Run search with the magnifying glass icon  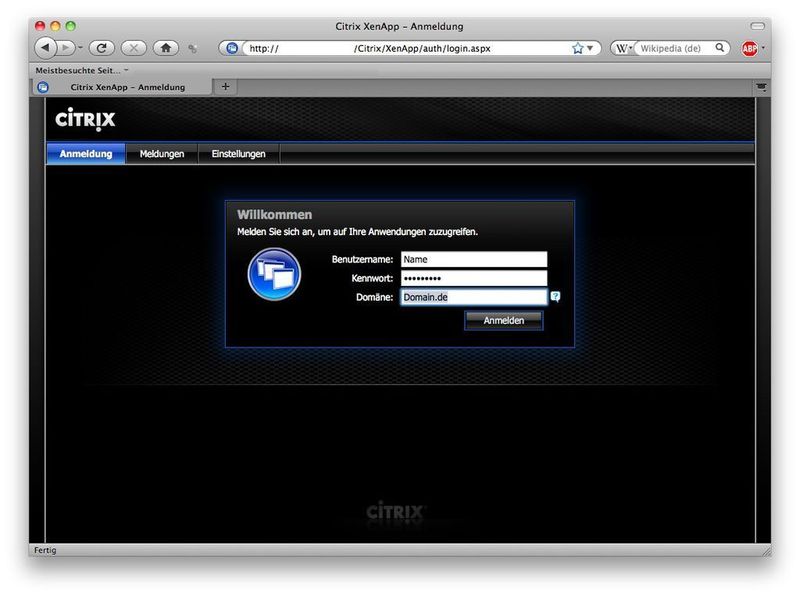[719, 47]
